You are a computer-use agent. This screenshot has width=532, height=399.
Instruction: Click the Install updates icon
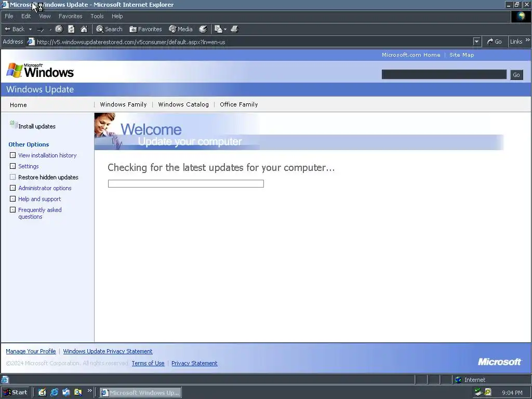(x=14, y=125)
